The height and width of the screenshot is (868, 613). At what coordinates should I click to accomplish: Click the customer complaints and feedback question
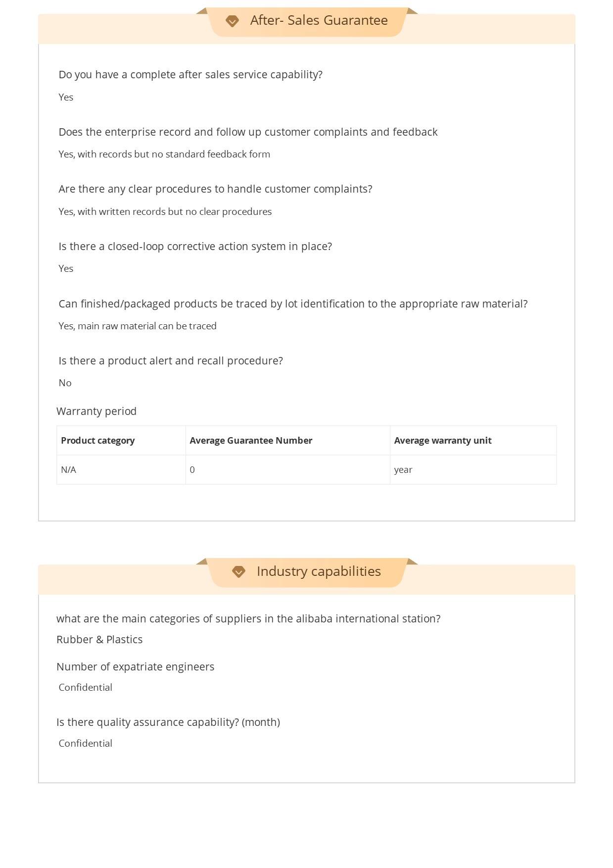(x=248, y=132)
